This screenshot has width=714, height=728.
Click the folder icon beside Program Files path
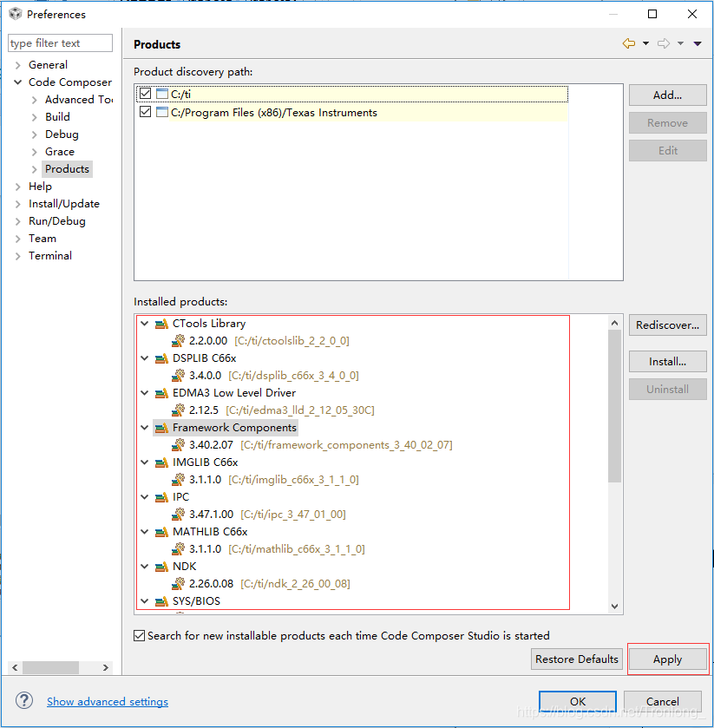click(162, 112)
